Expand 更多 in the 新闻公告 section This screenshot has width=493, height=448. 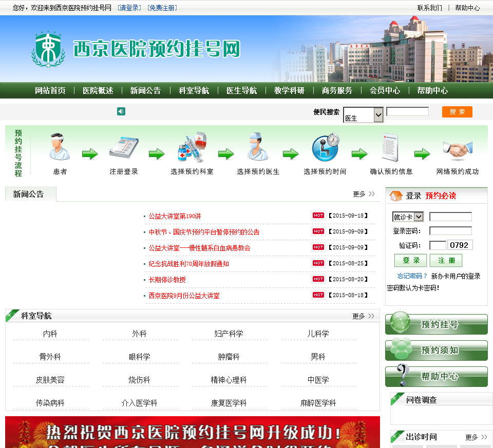pos(364,194)
